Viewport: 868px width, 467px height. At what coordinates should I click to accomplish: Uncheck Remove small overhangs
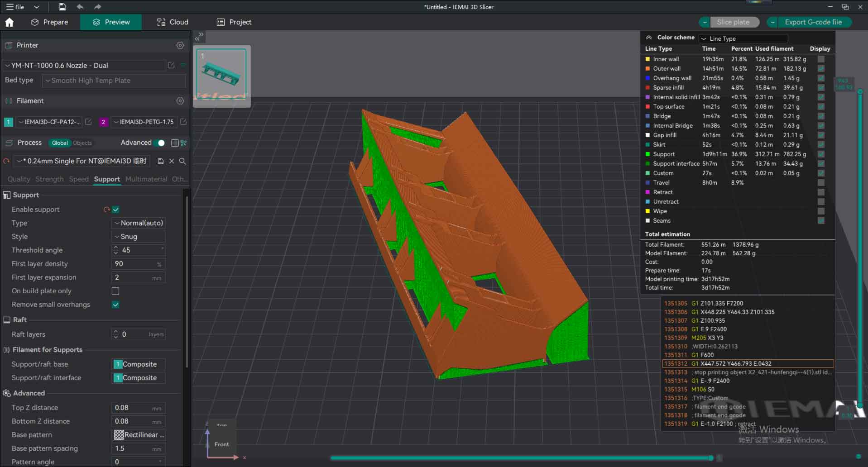115,305
